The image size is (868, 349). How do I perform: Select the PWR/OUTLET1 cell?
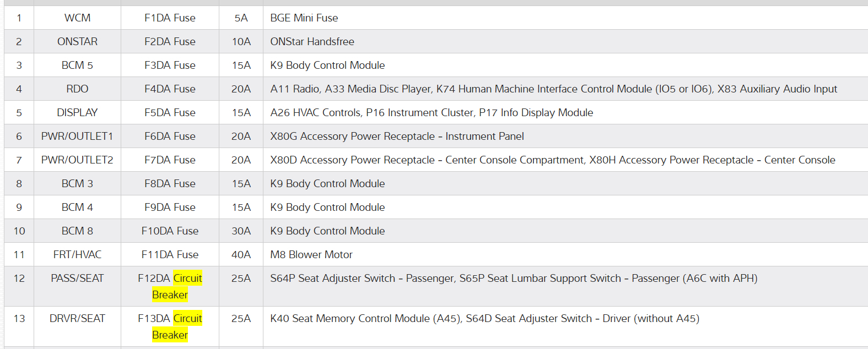point(77,137)
